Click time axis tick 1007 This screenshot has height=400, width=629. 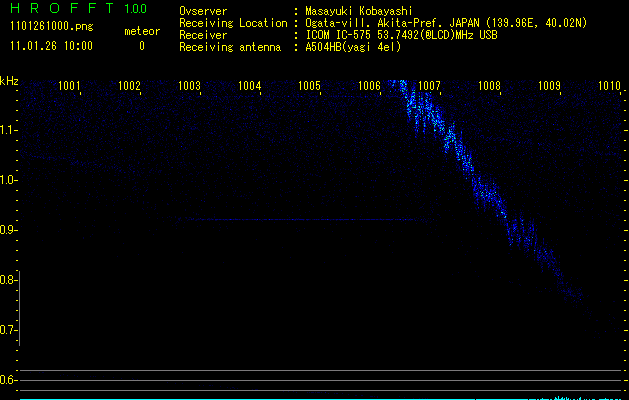[430, 85]
